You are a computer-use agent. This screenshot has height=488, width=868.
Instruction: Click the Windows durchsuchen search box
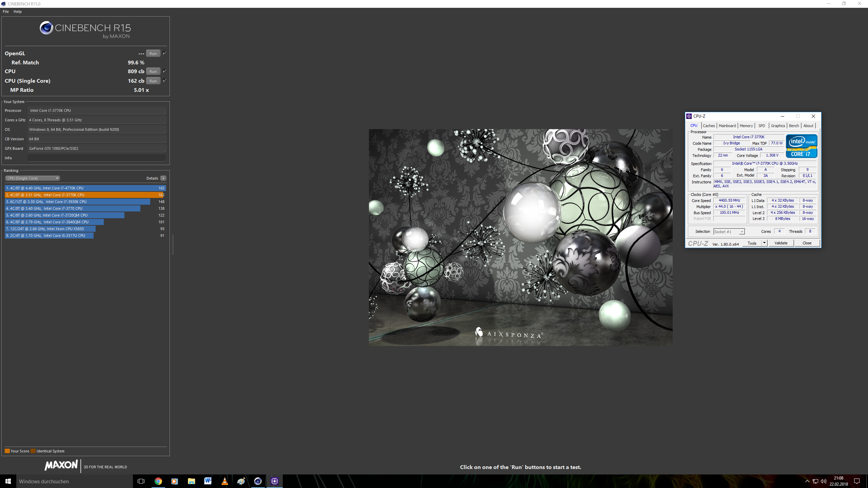75,481
